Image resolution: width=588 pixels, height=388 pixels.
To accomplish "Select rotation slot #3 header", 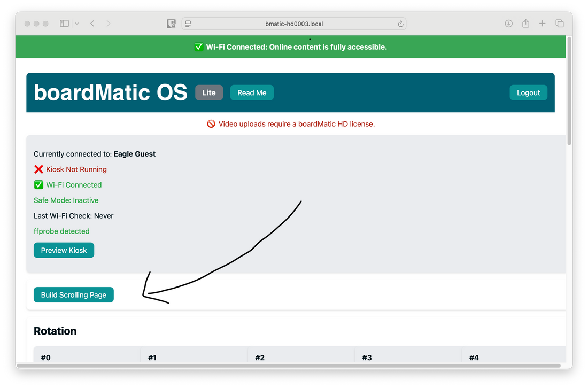I will 367,358.
